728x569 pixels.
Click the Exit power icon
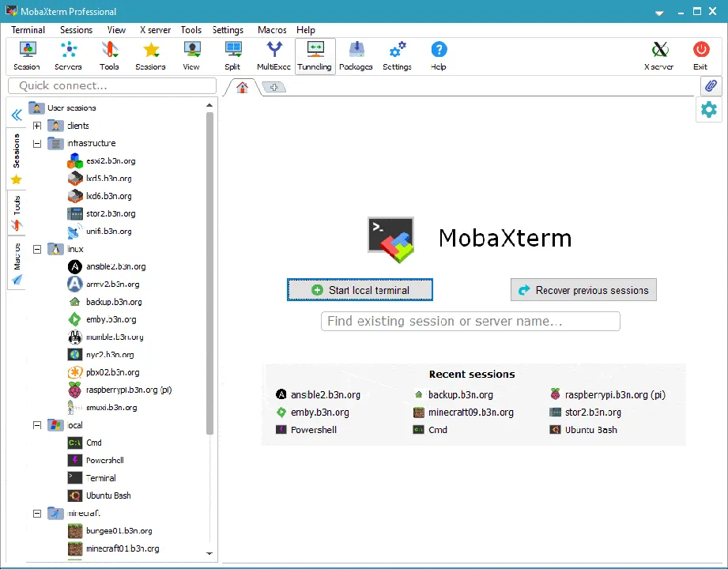pyautogui.click(x=700, y=56)
